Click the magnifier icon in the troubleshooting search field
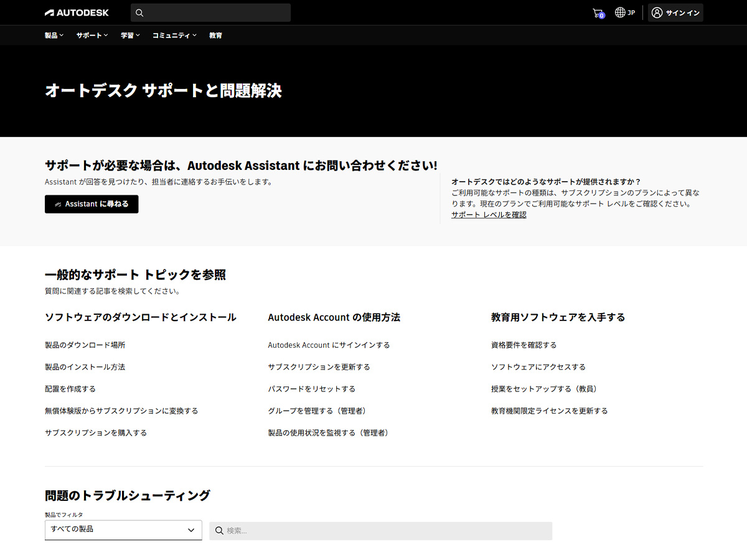 coord(218,530)
